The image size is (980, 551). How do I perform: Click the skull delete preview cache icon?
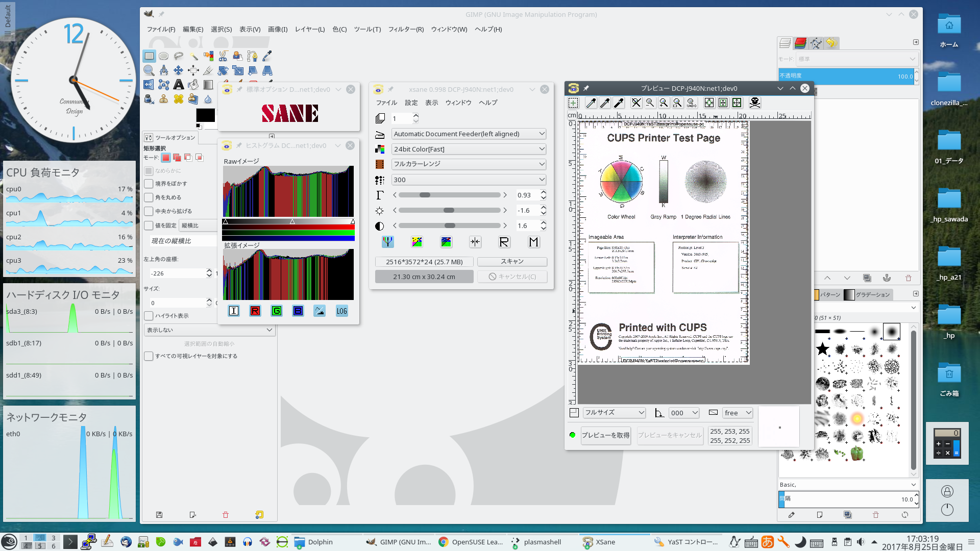(755, 103)
